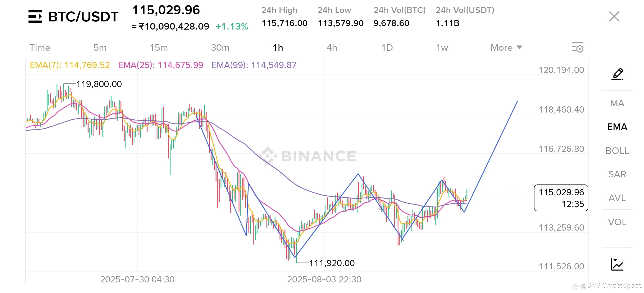The image size is (644, 293).
Task: Select the drawing pencil tool
Action: coord(617,74)
